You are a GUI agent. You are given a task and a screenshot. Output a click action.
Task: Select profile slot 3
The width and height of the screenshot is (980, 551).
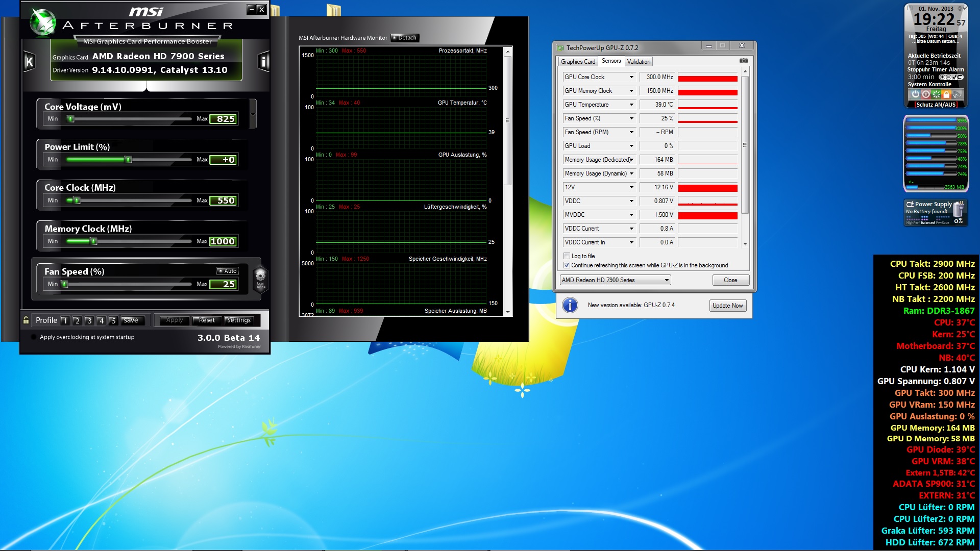[x=89, y=321]
